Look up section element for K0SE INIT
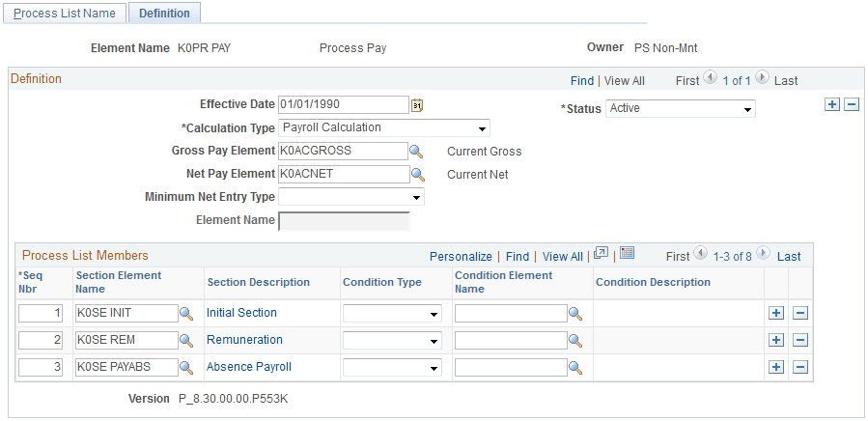The width and height of the screenshot is (868, 421). (186, 313)
